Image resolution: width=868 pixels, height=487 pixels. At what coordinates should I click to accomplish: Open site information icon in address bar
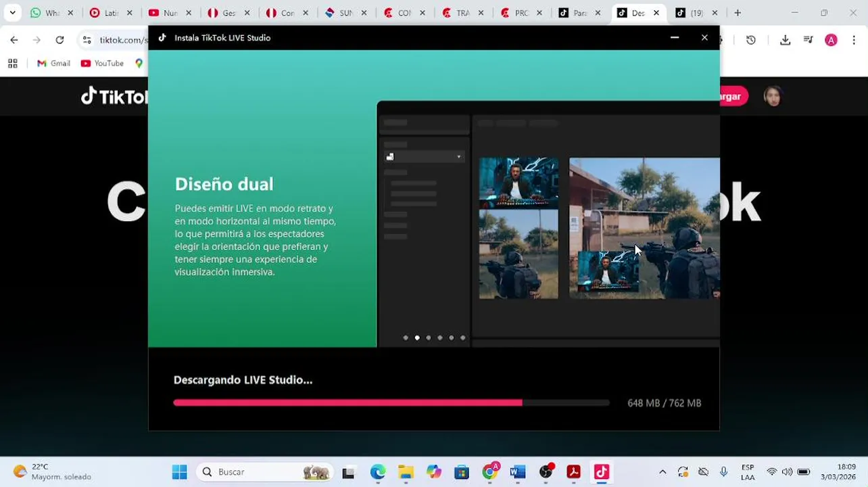pos(87,40)
